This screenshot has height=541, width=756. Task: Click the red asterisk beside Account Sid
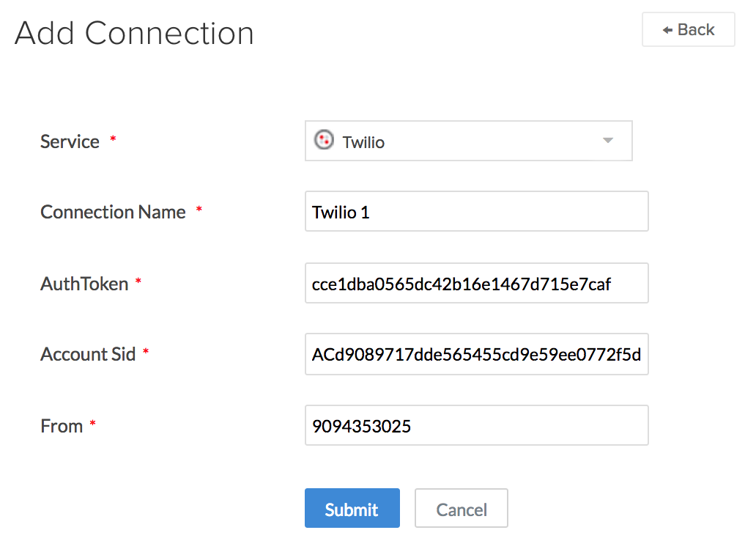(x=146, y=352)
